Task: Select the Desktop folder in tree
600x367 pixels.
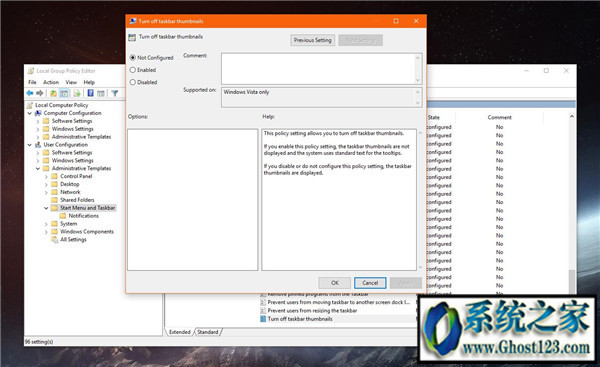Action: point(70,184)
